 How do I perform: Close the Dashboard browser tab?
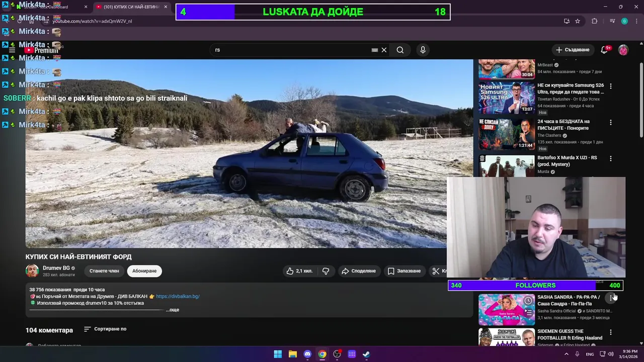coord(86,7)
